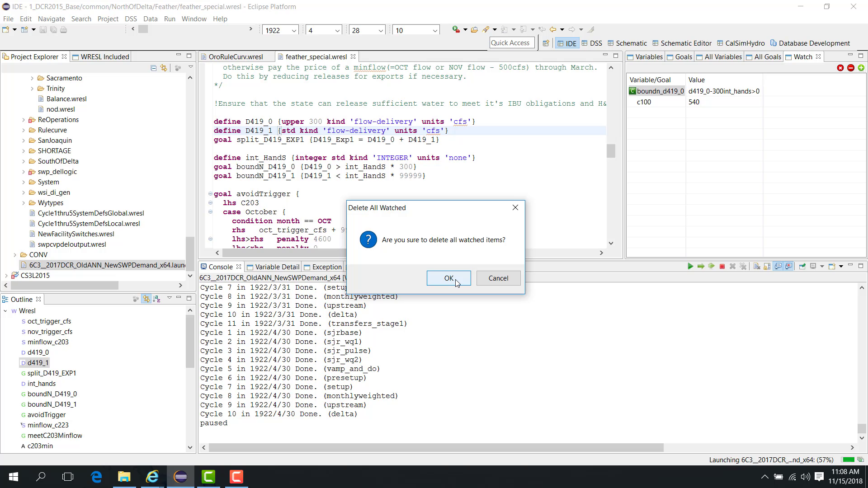868x488 pixels.
Task: Click the Display Selected Console monitor icon
Action: pos(813,266)
